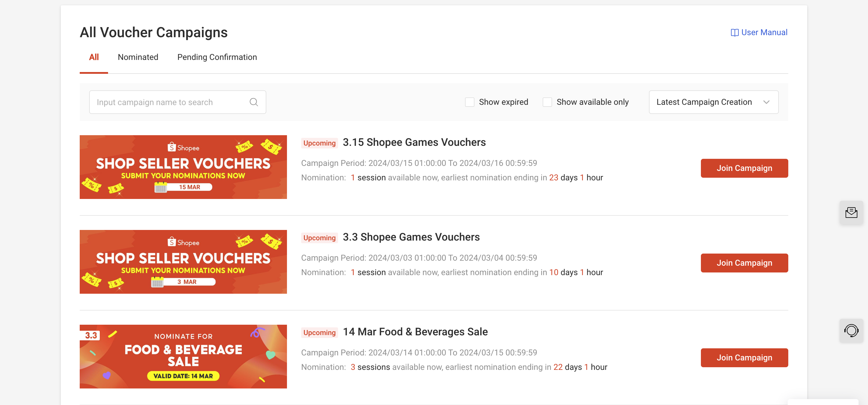Click the User Manual book icon
The image size is (868, 405).
pos(734,33)
